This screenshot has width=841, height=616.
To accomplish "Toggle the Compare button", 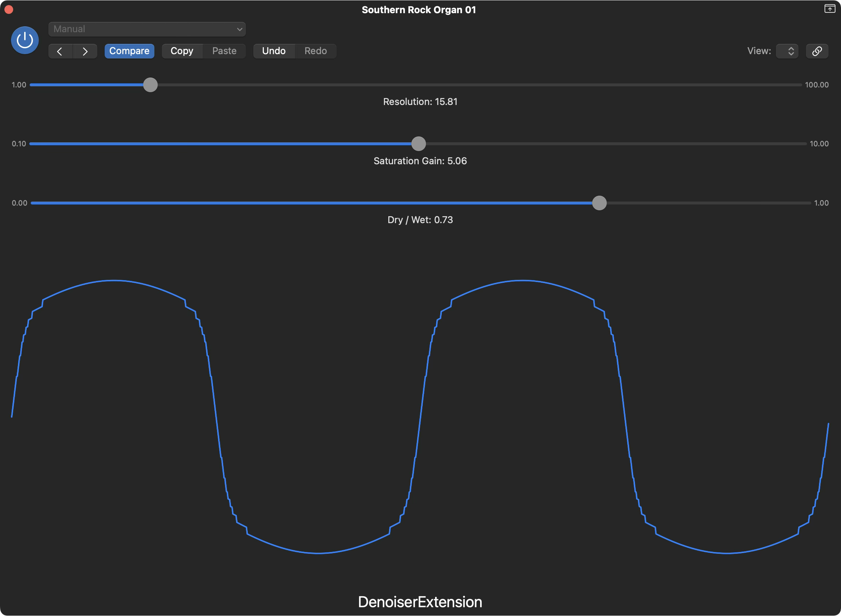I will pyautogui.click(x=129, y=51).
